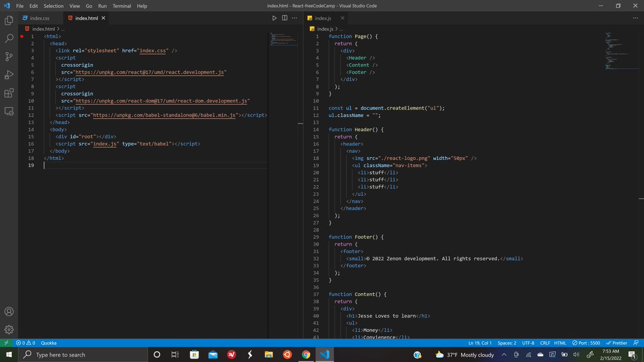The width and height of the screenshot is (644, 362).
Task: Open the Remote Explorer view icon
Action: tap(9, 111)
